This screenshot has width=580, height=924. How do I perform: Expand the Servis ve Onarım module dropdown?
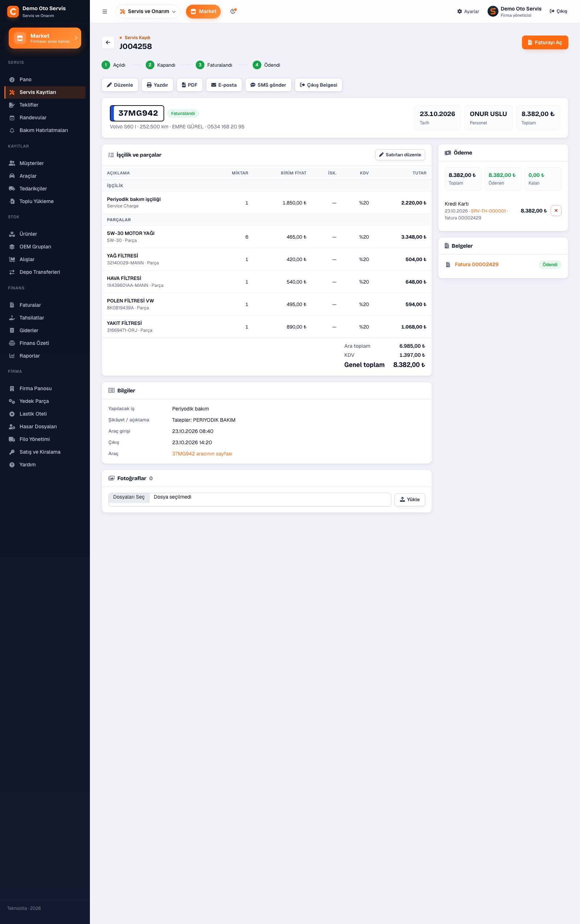[148, 12]
